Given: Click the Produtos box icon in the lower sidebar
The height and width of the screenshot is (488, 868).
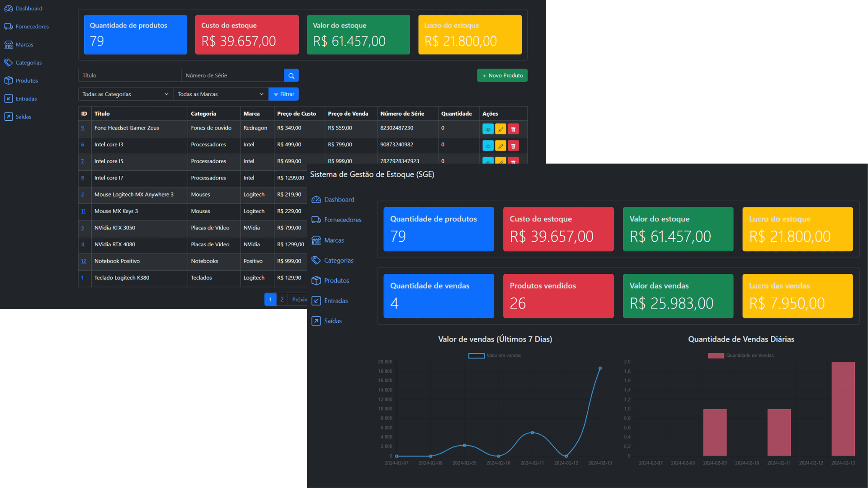Looking at the screenshot, I should [x=316, y=281].
